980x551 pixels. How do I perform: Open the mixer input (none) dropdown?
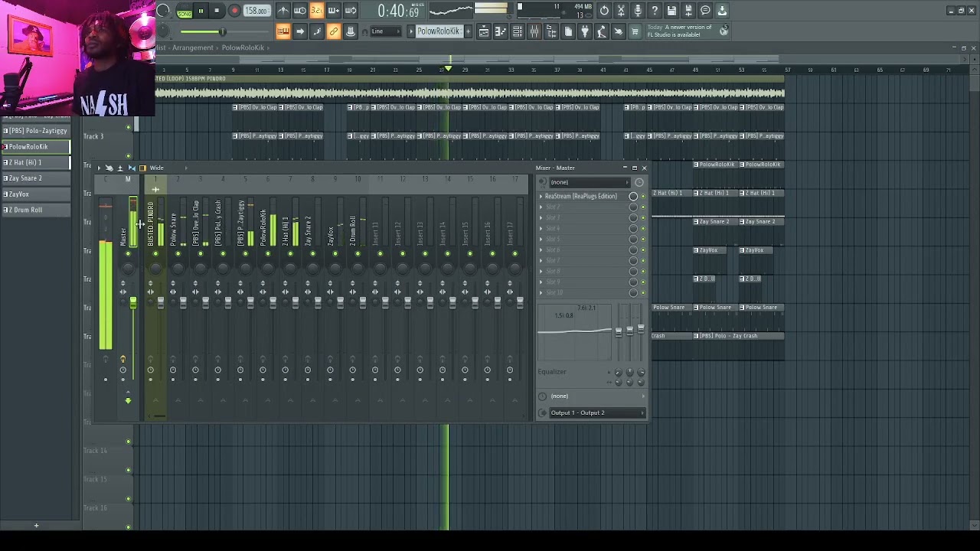[590, 182]
